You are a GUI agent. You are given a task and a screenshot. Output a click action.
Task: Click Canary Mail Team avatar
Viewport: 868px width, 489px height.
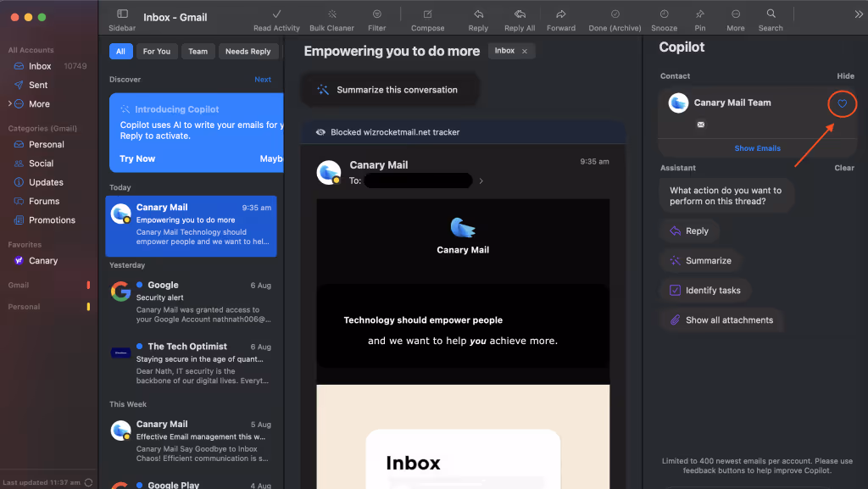coord(678,103)
